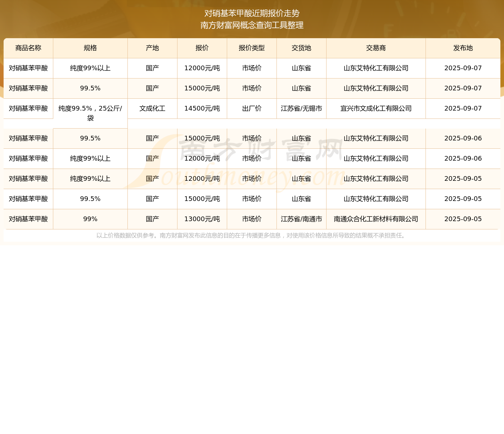Click 市场价 in the 南通众合化工 row
Screen dimensions: 504x434
pyautogui.click(x=252, y=219)
